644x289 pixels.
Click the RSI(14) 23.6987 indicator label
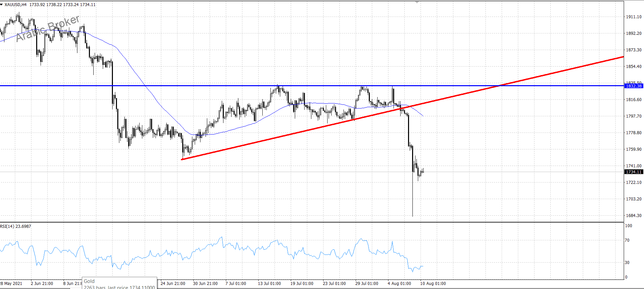coord(16,226)
